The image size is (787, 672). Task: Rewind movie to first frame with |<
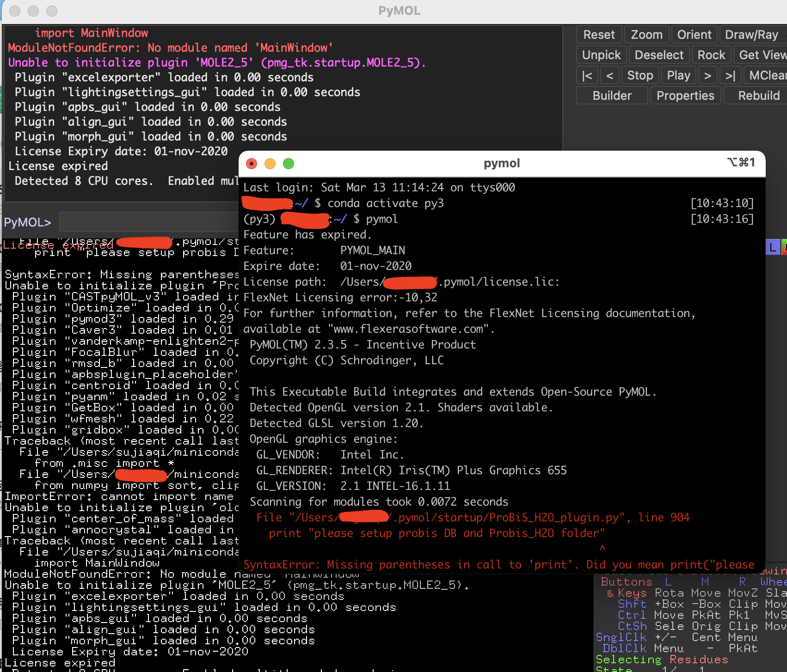(x=587, y=75)
